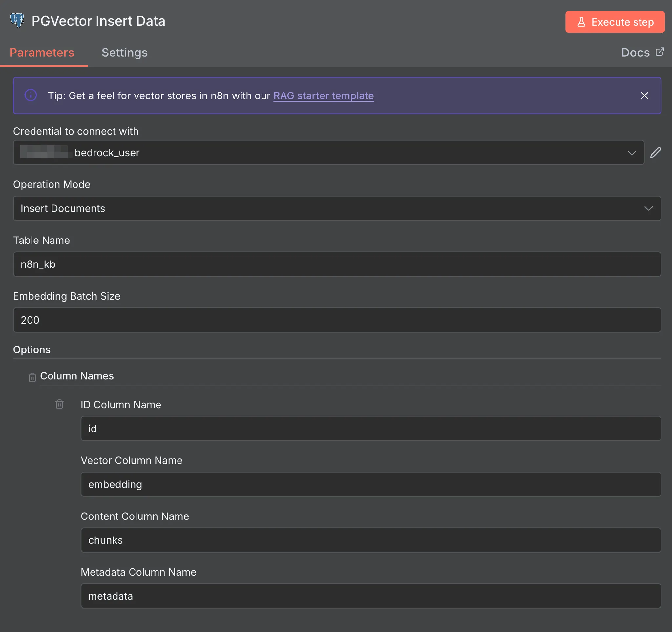Image resolution: width=672 pixels, height=632 pixels.
Task: Click the external link icon next to Docs
Action: coord(660,52)
